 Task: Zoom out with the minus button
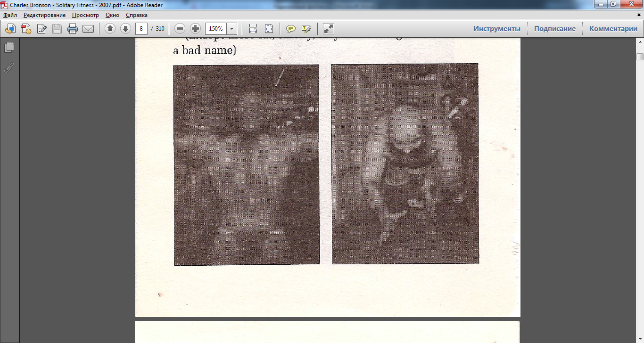180,29
